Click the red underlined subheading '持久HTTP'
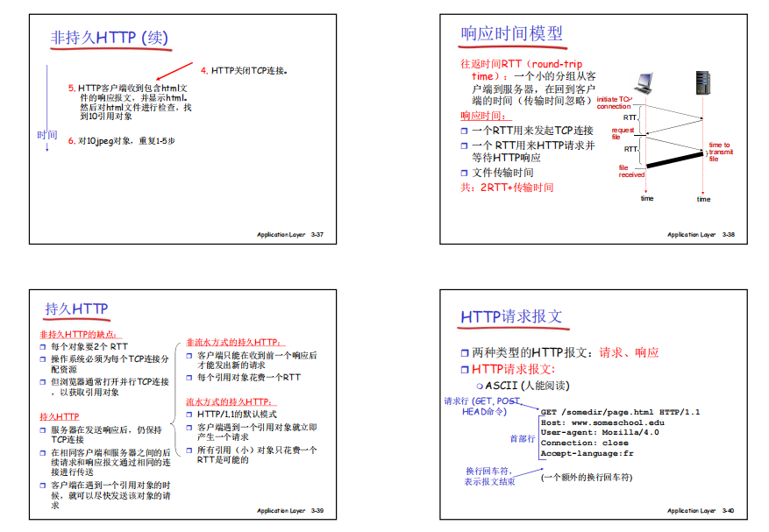 pyautogui.click(x=60, y=416)
